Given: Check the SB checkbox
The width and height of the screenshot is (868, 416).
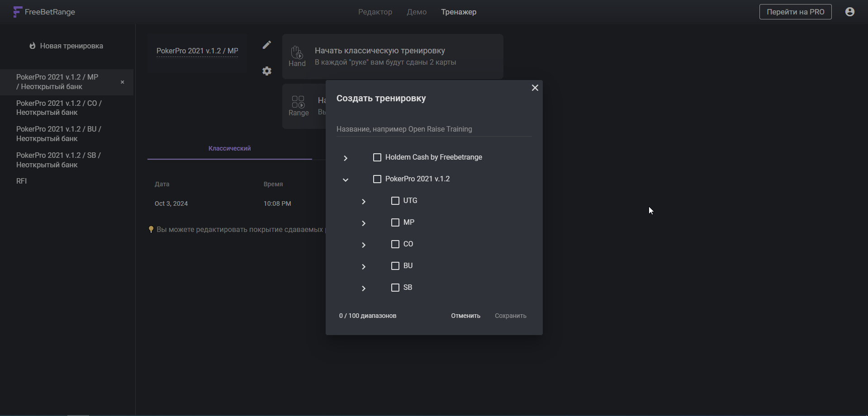Looking at the screenshot, I should [x=395, y=288].
